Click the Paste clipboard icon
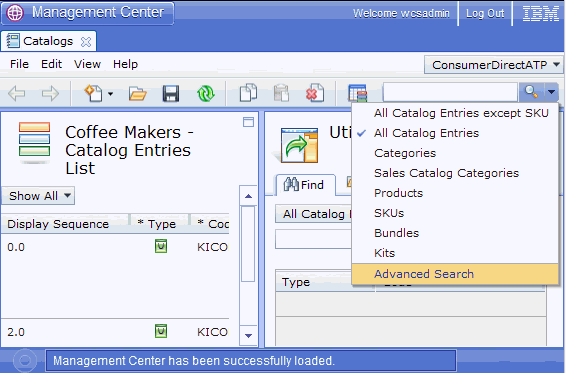Viewport: 566px width, 373px height. click(x=281, y=93)
